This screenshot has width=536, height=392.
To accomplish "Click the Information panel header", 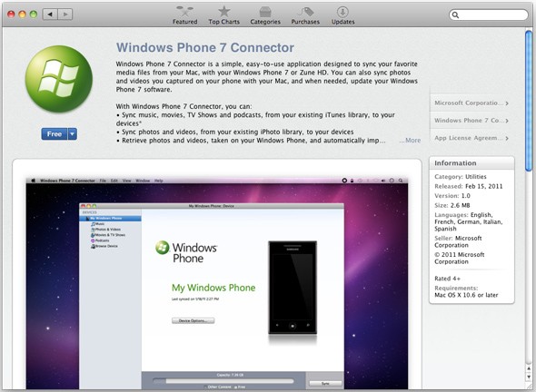I will (471, 162).
